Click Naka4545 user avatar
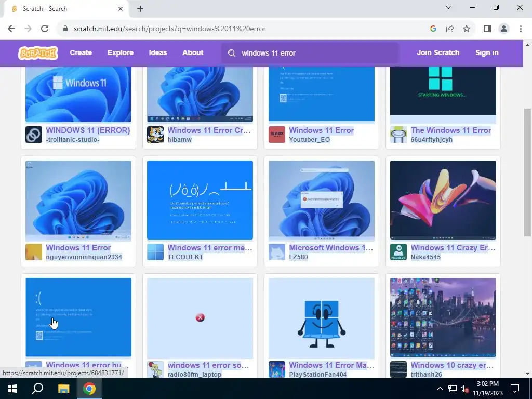Viewport: 532px width, 399px height. (398, 252)
